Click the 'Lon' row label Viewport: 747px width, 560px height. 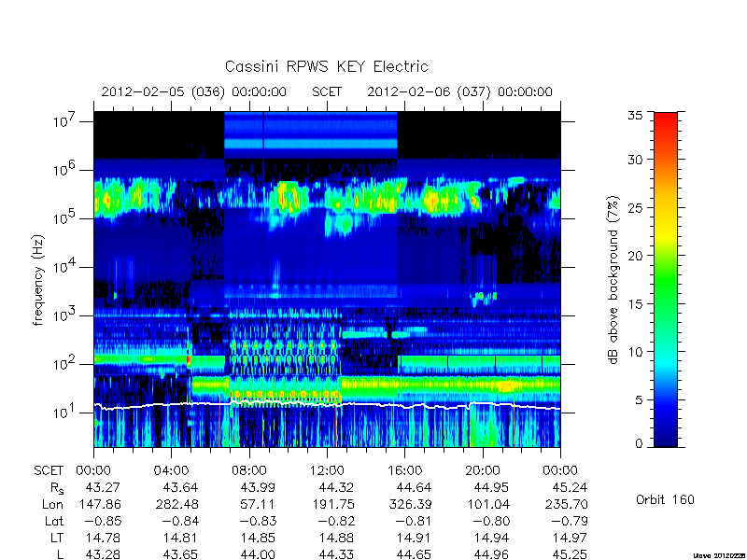[53, 504]
